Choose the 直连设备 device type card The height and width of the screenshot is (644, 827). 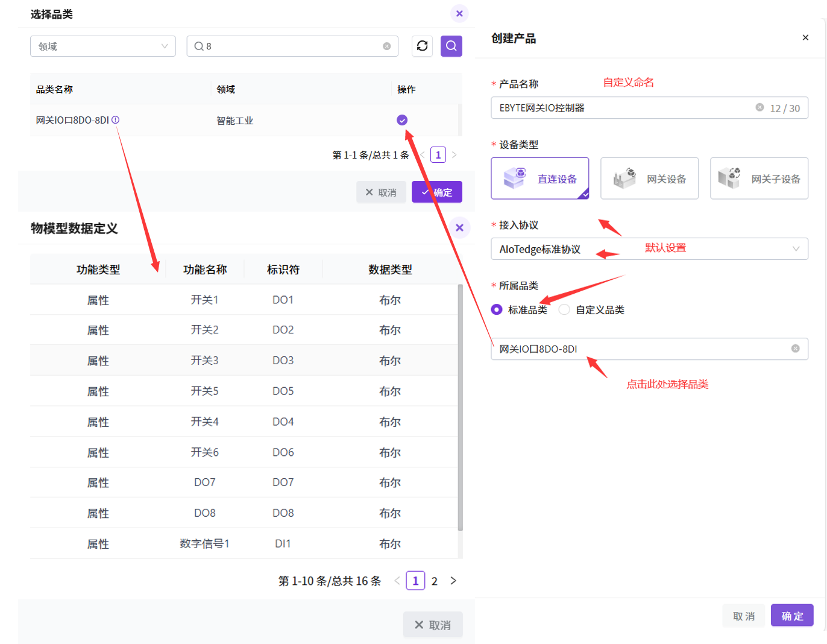pos(539,178)
